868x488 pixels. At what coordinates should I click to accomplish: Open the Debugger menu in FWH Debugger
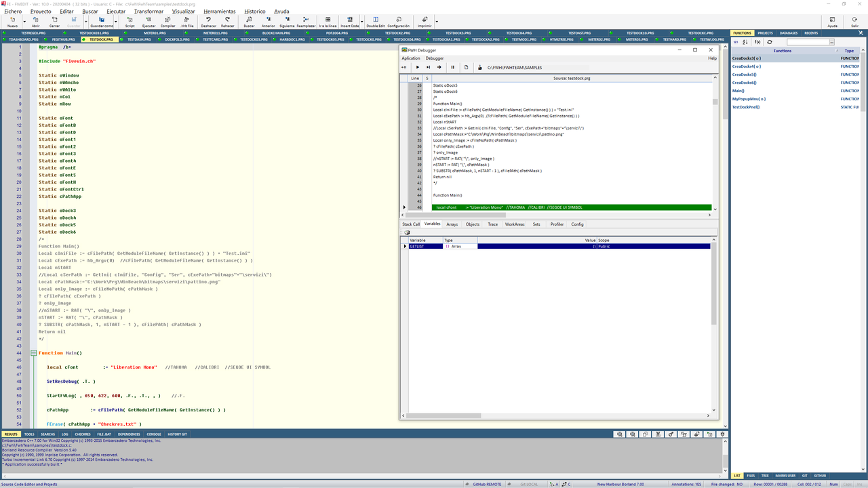[435, 58]
